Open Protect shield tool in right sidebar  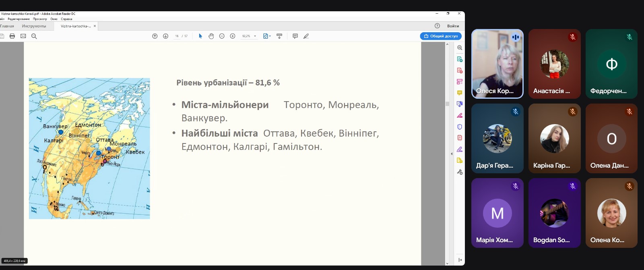(460, 127)
